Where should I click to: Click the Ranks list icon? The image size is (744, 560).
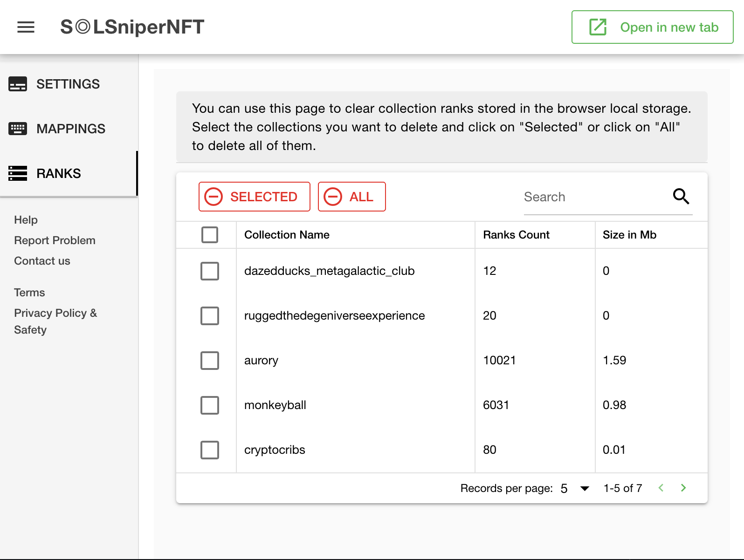18,173
